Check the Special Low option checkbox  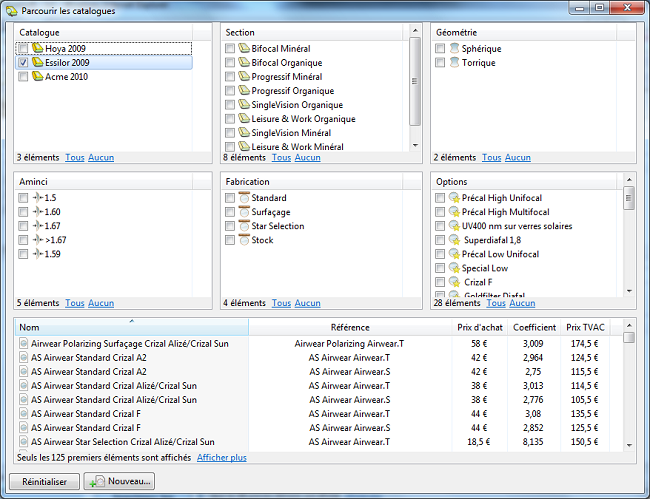click(x=440, y=268)
